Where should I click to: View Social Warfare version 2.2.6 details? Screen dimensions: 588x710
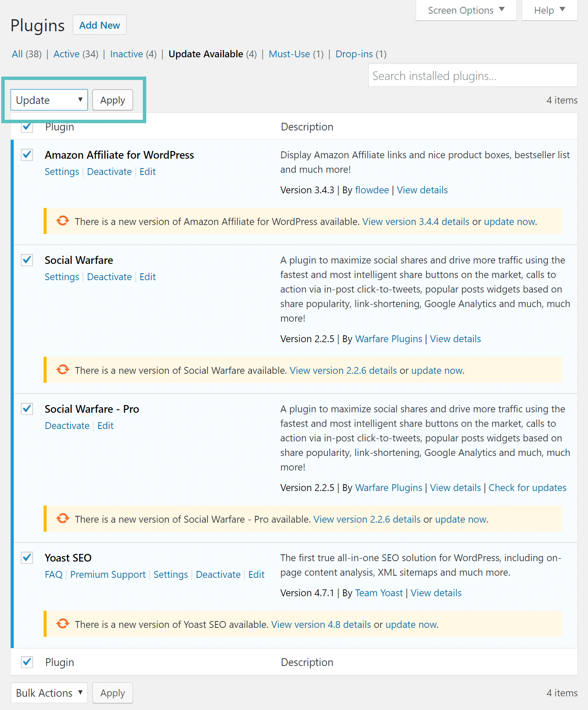point(343,370)
